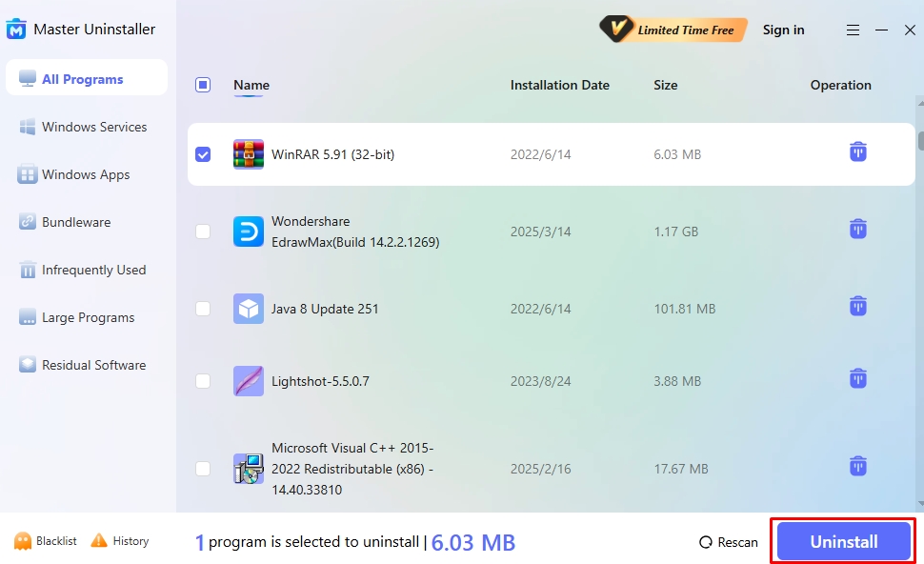Screen dimensions: 924x564
Task: Click the '101.81 MB' size value
Action: point(684,309)
